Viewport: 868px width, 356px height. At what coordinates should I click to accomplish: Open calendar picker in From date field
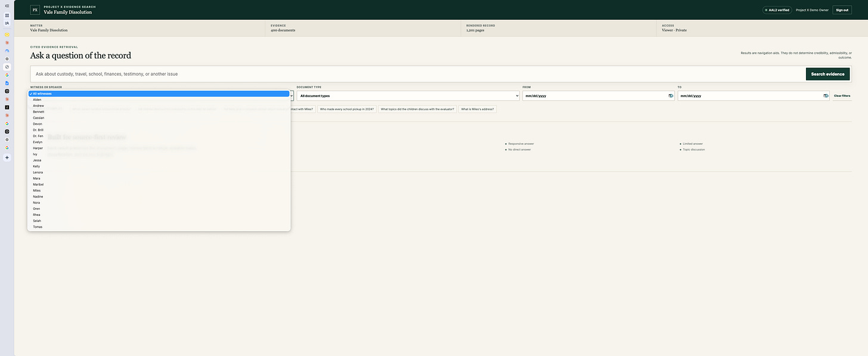[x=671, y=95]
